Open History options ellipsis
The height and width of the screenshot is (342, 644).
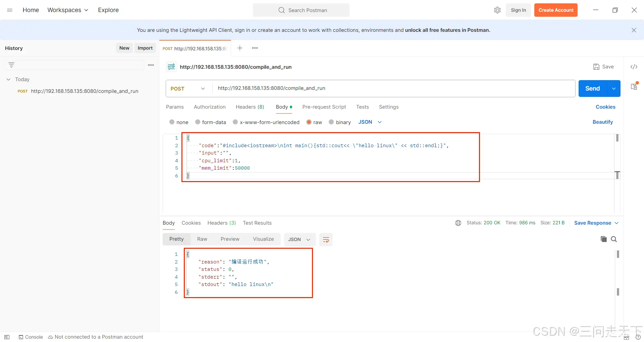pyautogui.click(x=151, y=65)
